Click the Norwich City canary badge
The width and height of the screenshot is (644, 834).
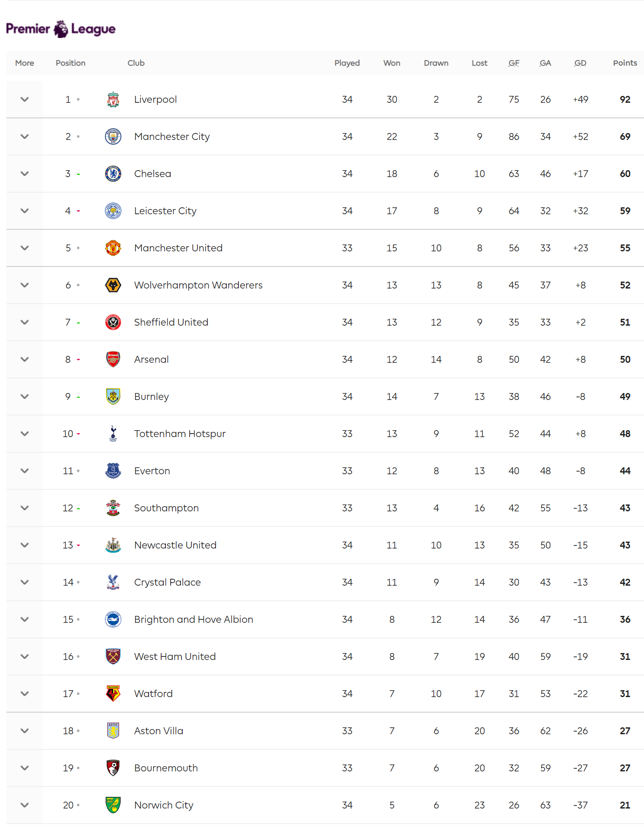click(x=113, y=805)
